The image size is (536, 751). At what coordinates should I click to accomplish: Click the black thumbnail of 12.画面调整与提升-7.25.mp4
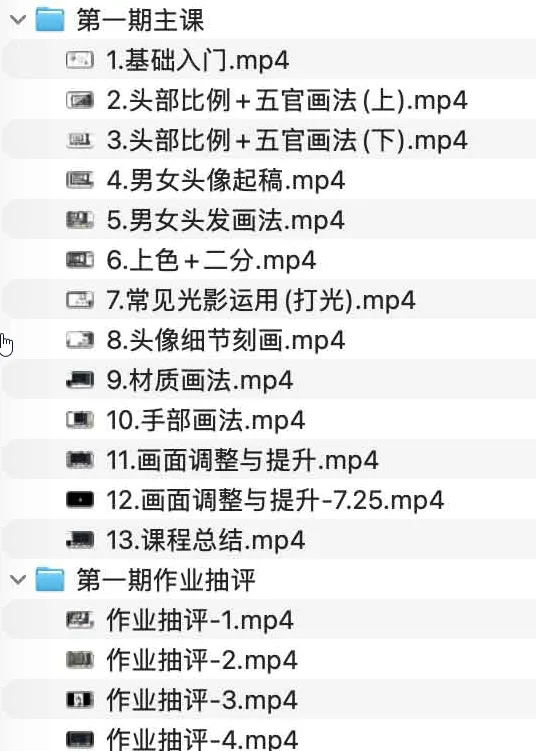80,500
